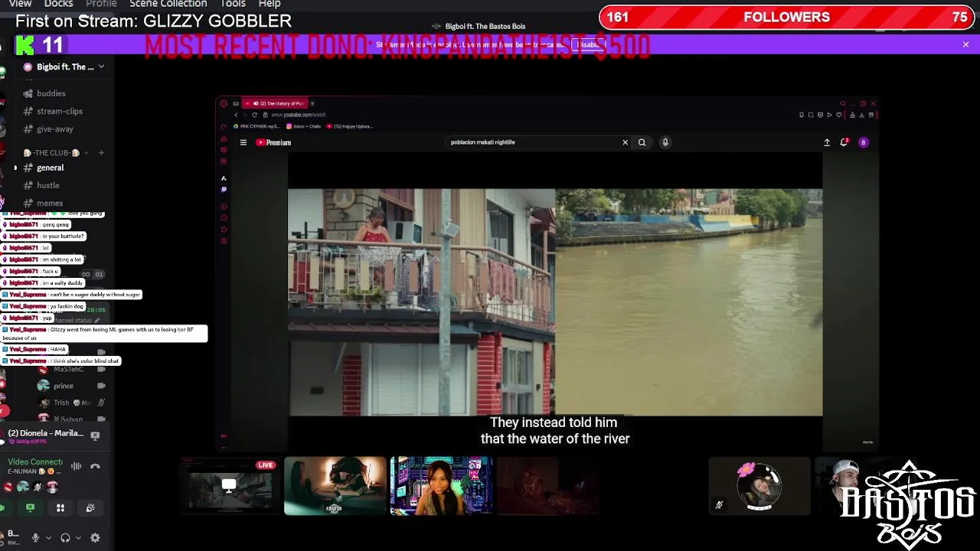The width and height of the screenshot is (980, 551).
Task: Click the Kick K logo counter
Action: pyautogui.click(x=40, y=45)
